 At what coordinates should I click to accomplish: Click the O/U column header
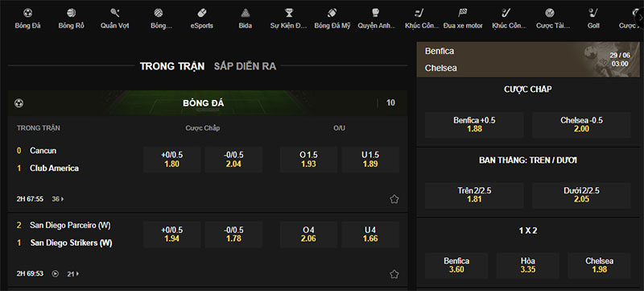[339, 128]
